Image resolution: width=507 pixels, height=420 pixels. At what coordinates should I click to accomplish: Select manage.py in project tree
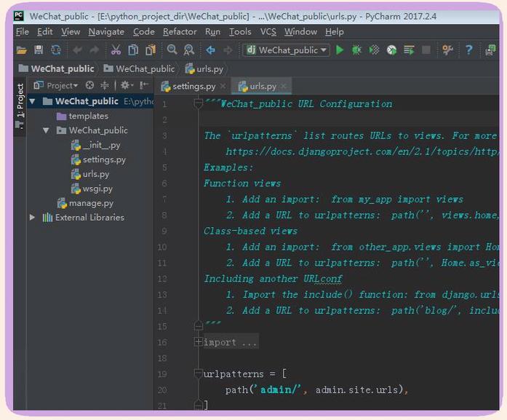85,203
